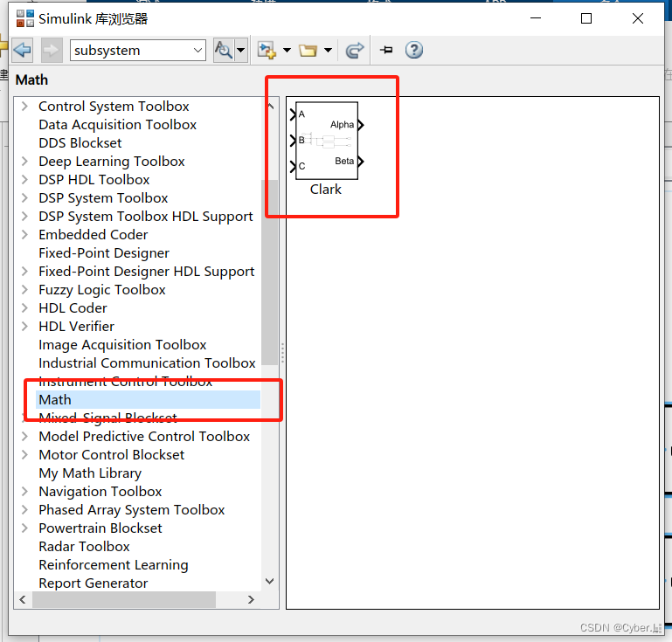Select Industrial Communication Toolbox entry
Image resolution: width=672 pixels, height=642 pixels.
point(147,363)
